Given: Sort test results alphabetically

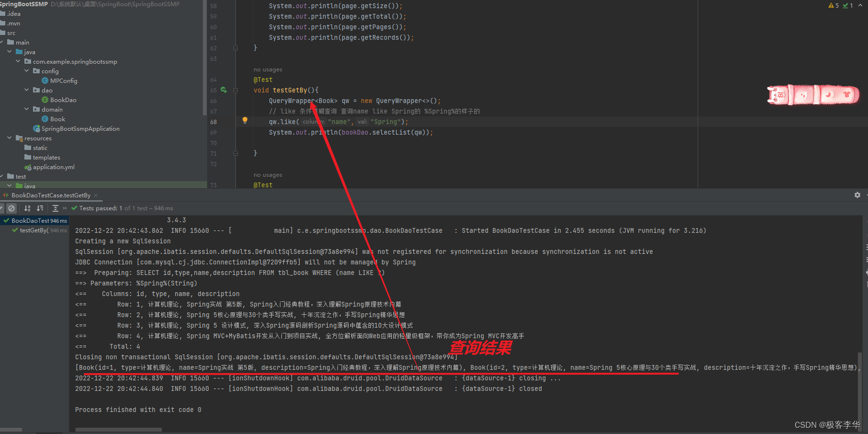Looking at the screenshot, I should pyautogui.click(x=27, y=208).
